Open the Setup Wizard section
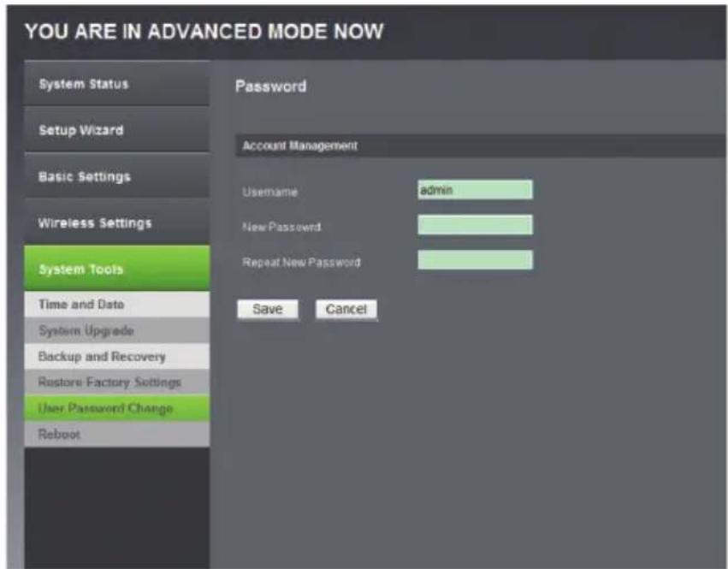 pos(116,130)
